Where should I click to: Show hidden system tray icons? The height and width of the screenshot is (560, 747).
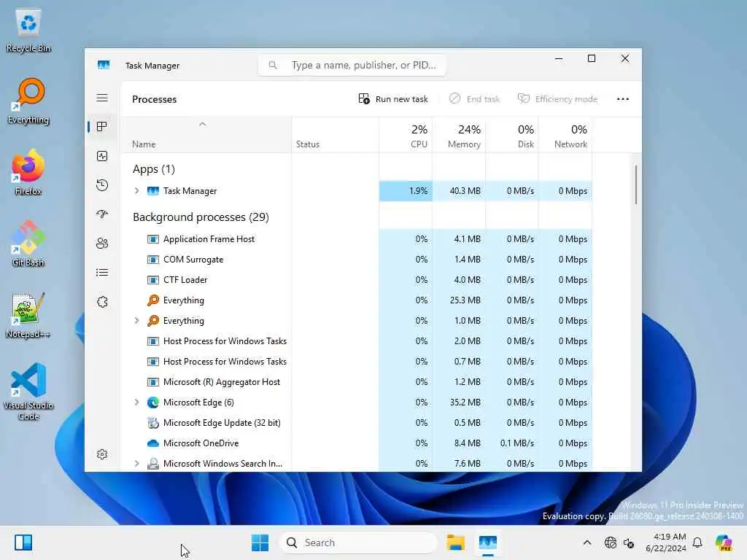click(x=587, y=542)
